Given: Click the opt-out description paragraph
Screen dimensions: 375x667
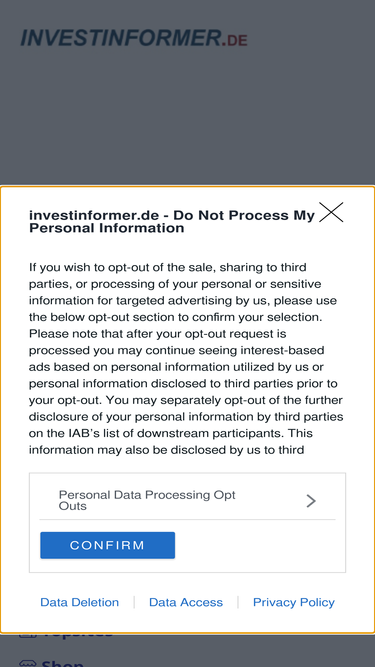Looking at the screenshot, I should point(187,359).
